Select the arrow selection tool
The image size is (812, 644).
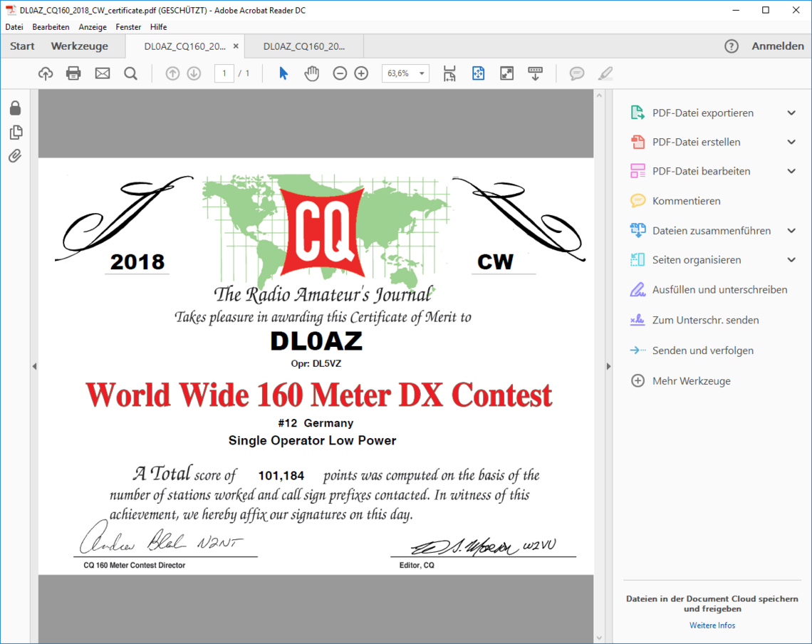click(x=283, y=73)
